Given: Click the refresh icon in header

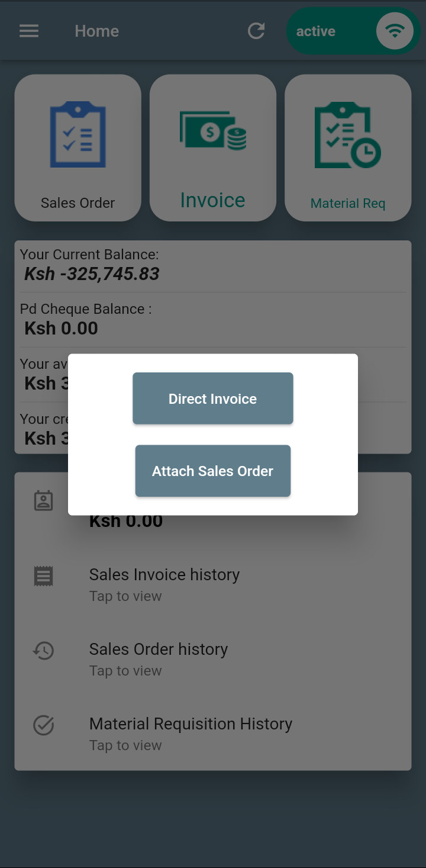Looking at the screenshot, I should 256,31.
